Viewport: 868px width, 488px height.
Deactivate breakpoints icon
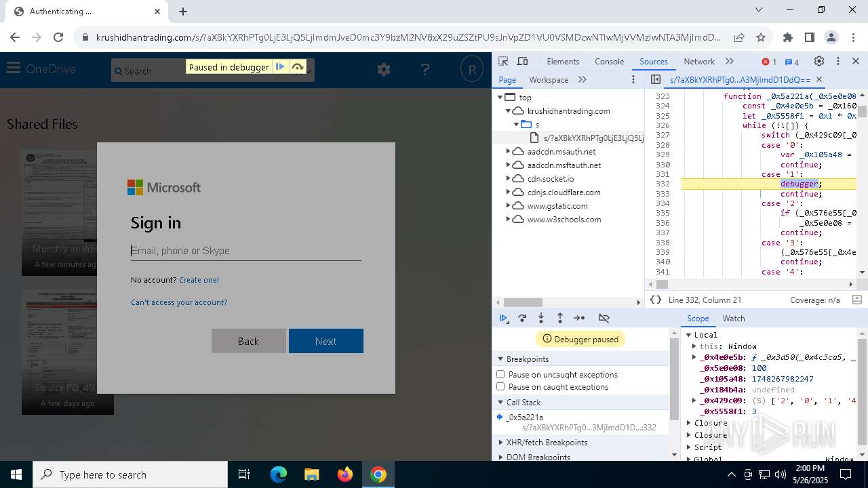coord(604,318)
